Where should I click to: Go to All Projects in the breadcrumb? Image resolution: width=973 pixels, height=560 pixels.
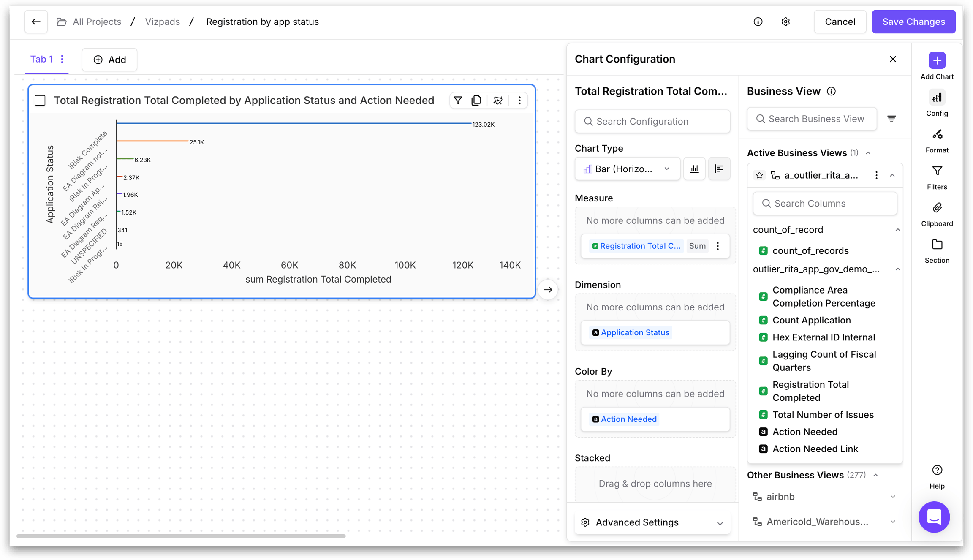pos(97,22)
